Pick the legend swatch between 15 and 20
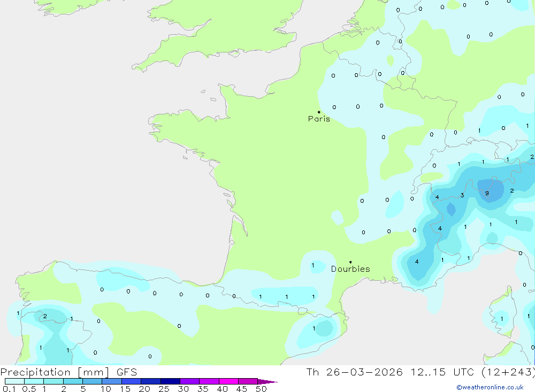535x392 pixels. (132, 381)
